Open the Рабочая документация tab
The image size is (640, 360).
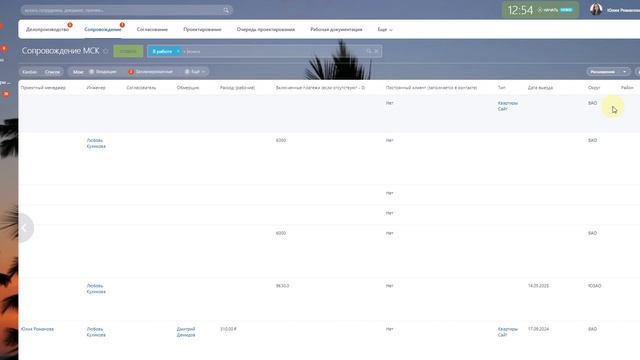pyautogui.click(x=336, y=29)
